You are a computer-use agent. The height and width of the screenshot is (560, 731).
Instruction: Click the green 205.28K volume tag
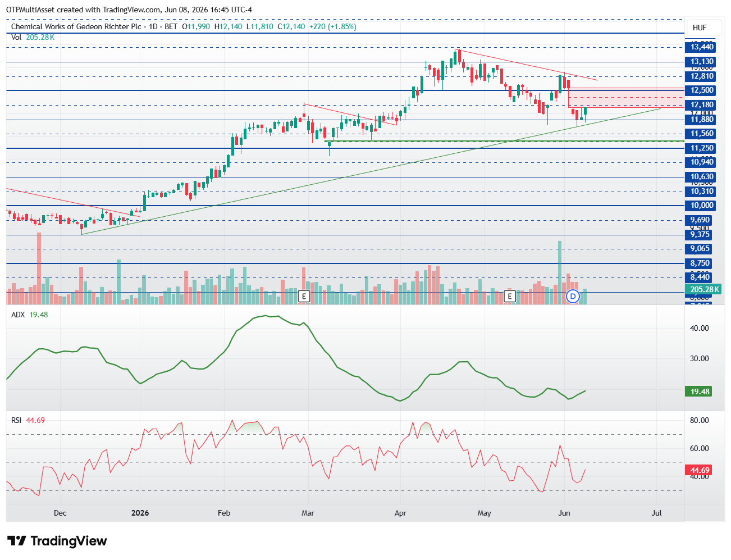(703, 290)
